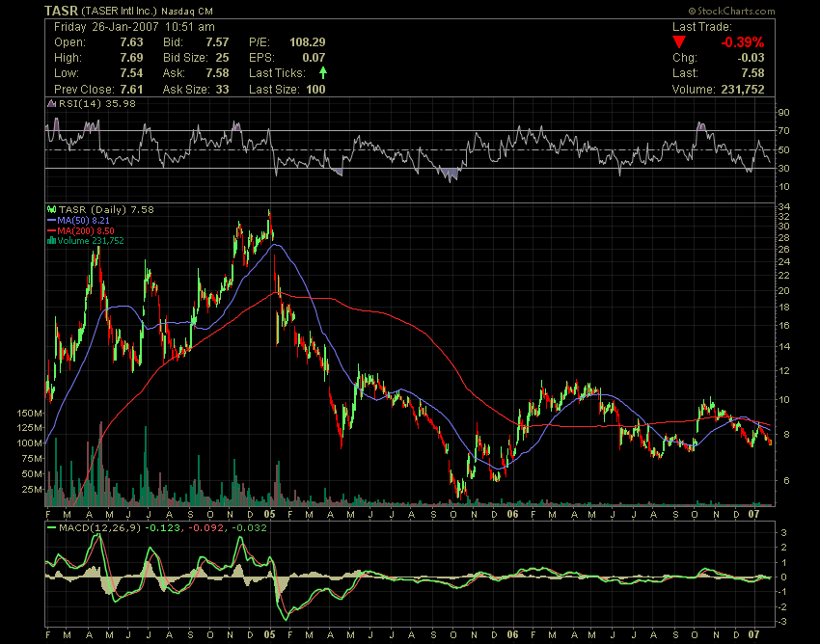The width and height of the screenshot is (820, 644).
Task: Click the MA(200) 8.50 legend text
Action: [x=86, y=230]
